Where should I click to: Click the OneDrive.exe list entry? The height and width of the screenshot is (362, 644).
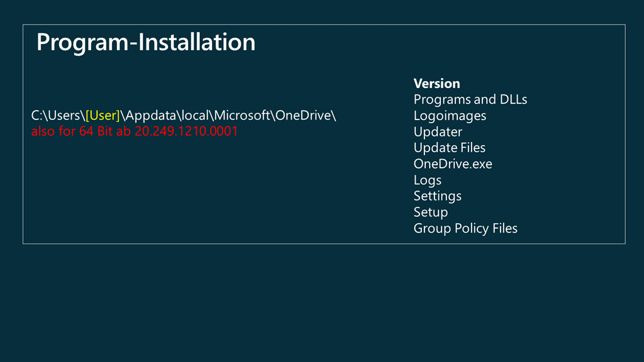tap(453, 164)
